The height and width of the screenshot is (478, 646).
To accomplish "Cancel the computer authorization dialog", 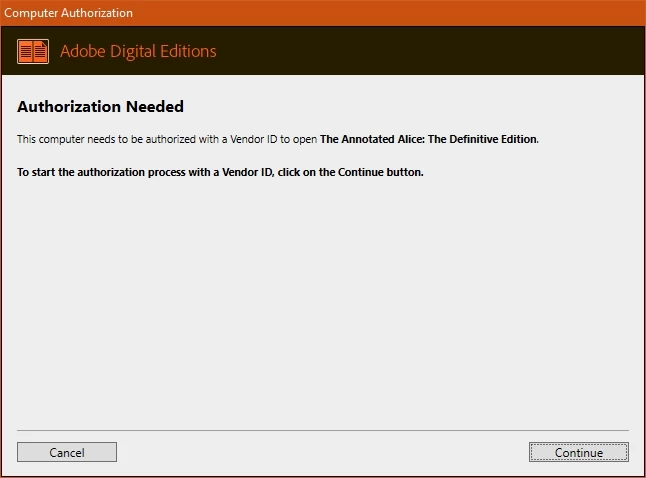I will (x=67, y=452).
